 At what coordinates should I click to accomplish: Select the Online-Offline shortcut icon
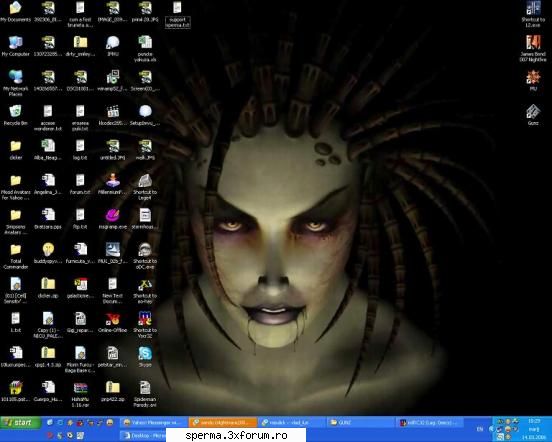113,322
